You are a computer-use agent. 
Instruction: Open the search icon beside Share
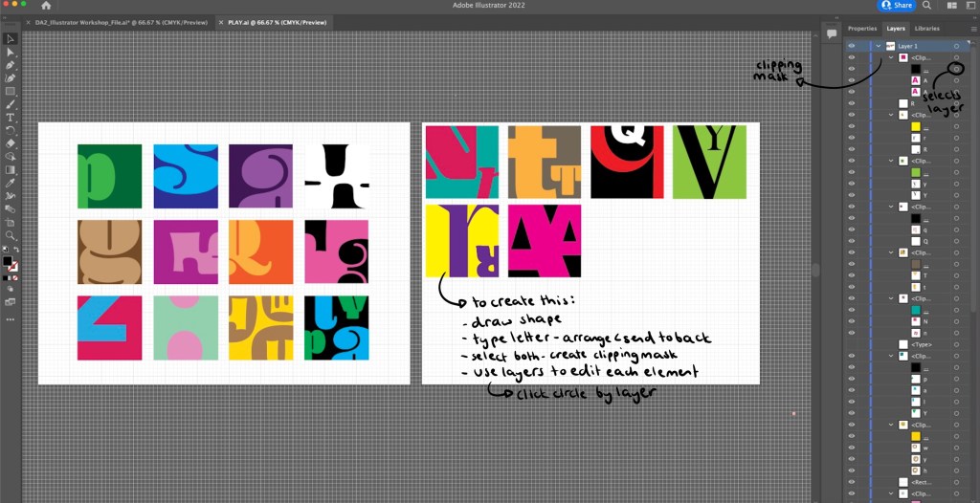[x=926, y=6]
